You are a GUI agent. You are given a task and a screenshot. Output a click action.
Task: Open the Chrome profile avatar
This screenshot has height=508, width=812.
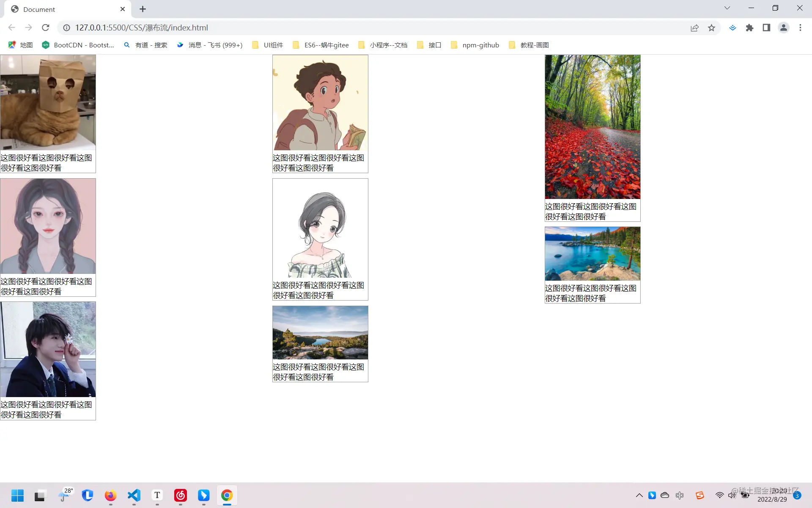coord(783,28)
